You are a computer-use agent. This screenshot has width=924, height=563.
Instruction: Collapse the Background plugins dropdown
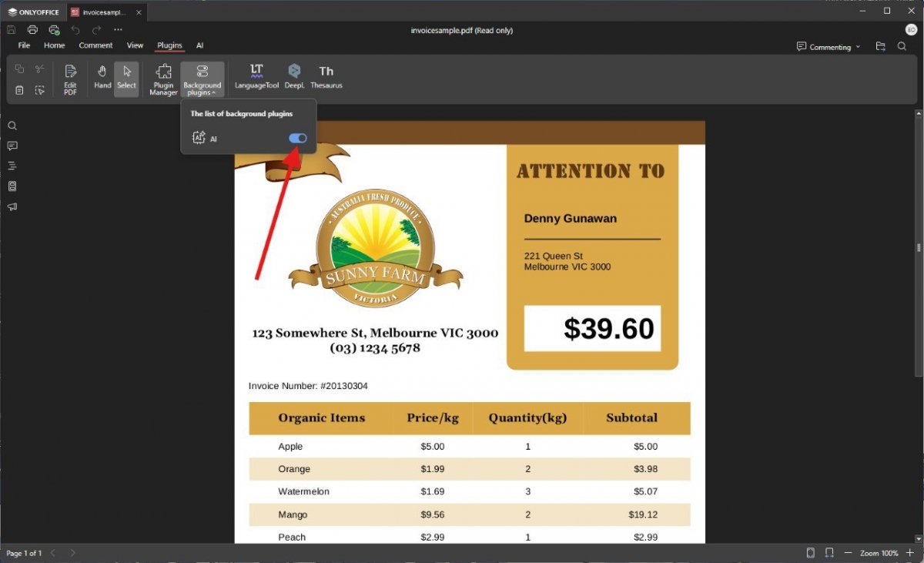point(203,79)
